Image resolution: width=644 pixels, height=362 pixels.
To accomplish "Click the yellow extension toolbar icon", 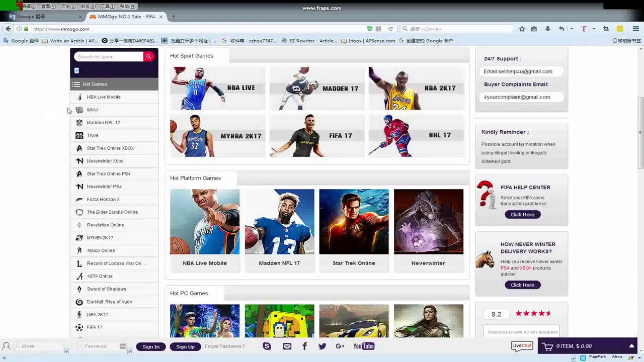I will point(620,29).
